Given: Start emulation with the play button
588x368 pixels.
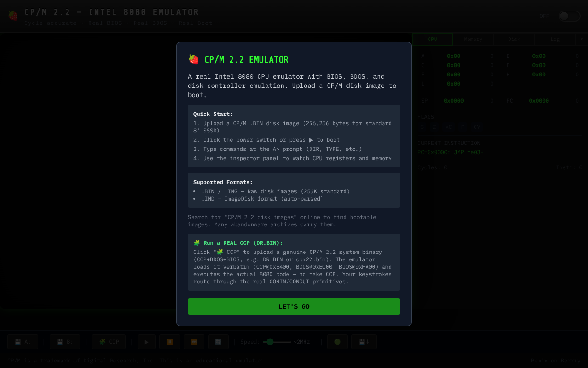Looking at the screenshot, I should click(x=147, y=342).
